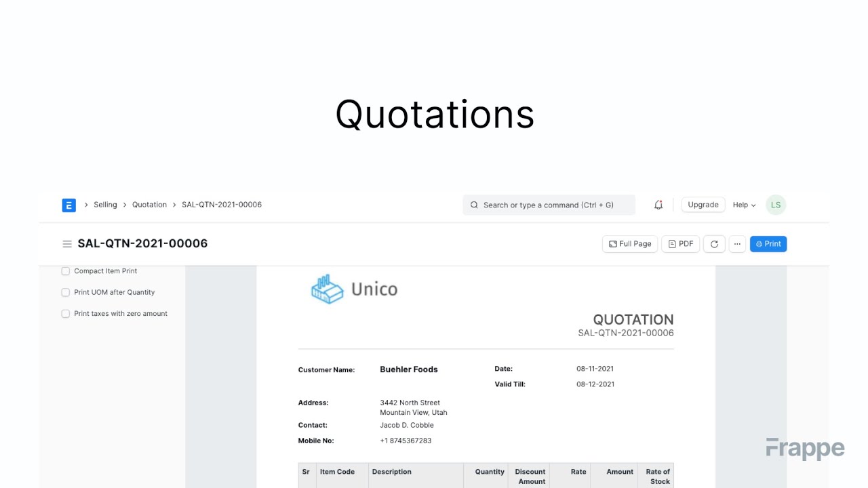Go to Quotation breadcrumb
This screenshot has width=868, height=488.
tap(149, 205)
